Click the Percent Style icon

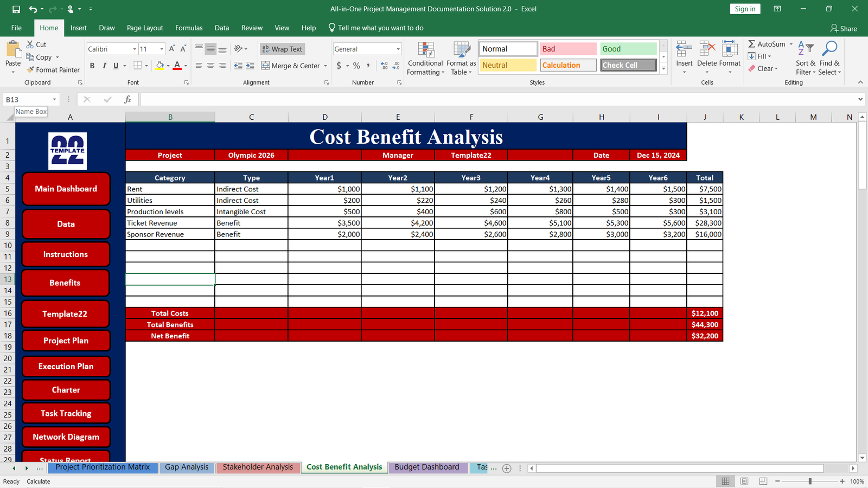(356, 66)
